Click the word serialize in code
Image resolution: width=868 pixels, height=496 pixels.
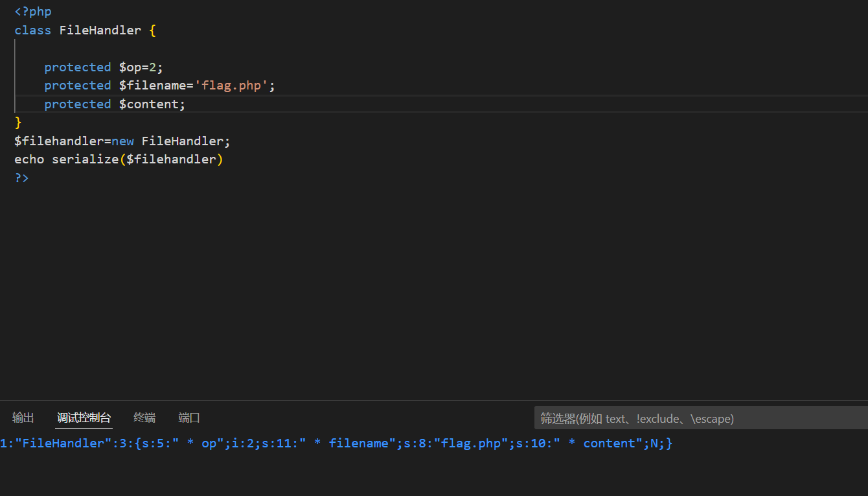pyautogui.click(x=86, y=159)
